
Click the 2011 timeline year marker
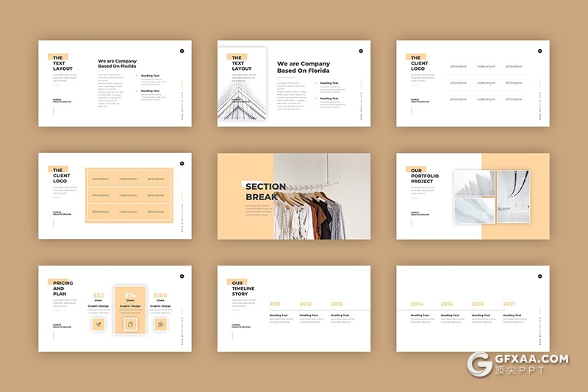coord(275,304)
